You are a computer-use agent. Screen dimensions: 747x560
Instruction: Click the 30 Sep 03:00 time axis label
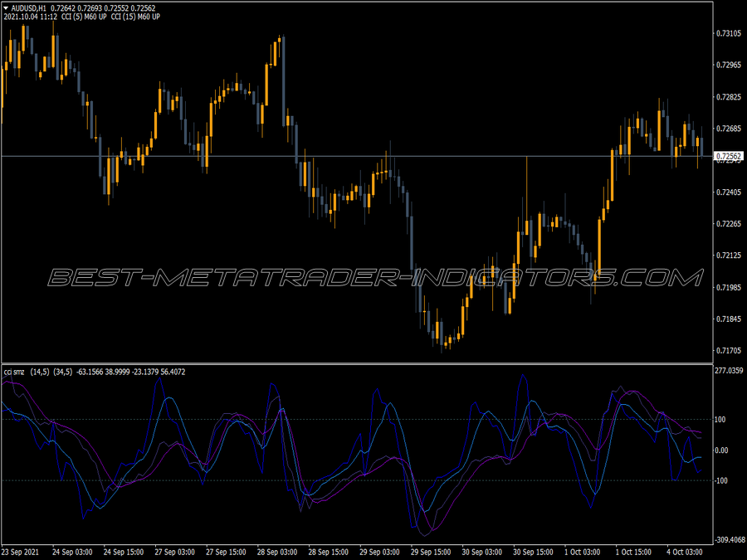click(x=482, y=553)
